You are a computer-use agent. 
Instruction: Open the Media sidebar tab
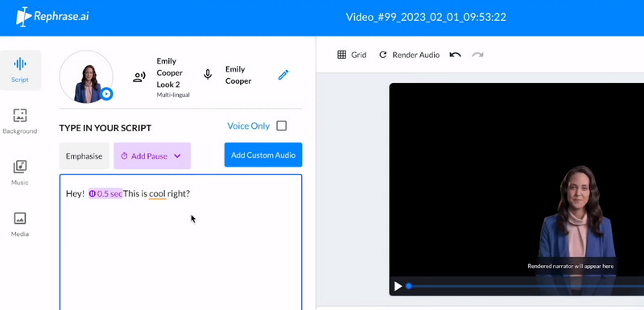19,224
